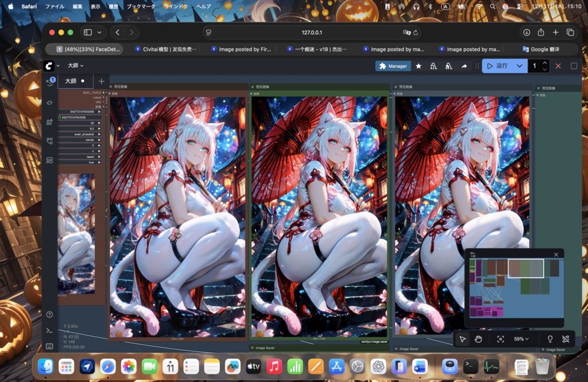
Task: Open the Safari ファイル menu
Action: click(55, 6)
